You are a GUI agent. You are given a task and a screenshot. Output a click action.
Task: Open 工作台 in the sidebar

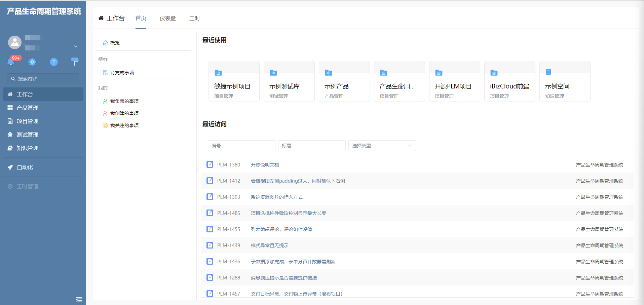click(43, 94)
